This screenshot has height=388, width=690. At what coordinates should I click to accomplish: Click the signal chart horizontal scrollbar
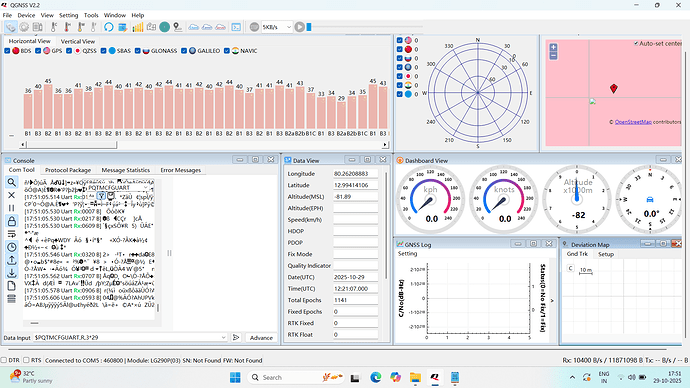[x=71, y=144]
